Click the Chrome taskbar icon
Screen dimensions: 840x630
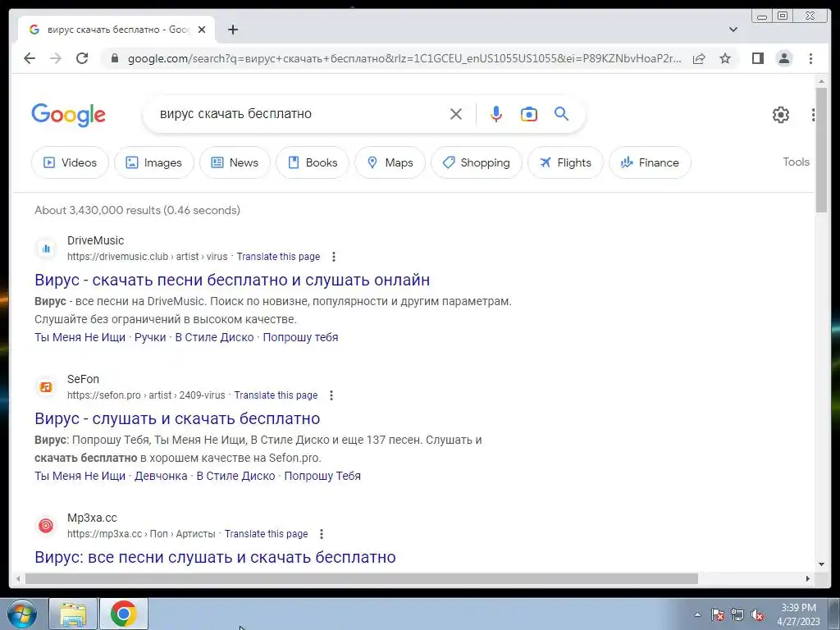tap(123, 614)
